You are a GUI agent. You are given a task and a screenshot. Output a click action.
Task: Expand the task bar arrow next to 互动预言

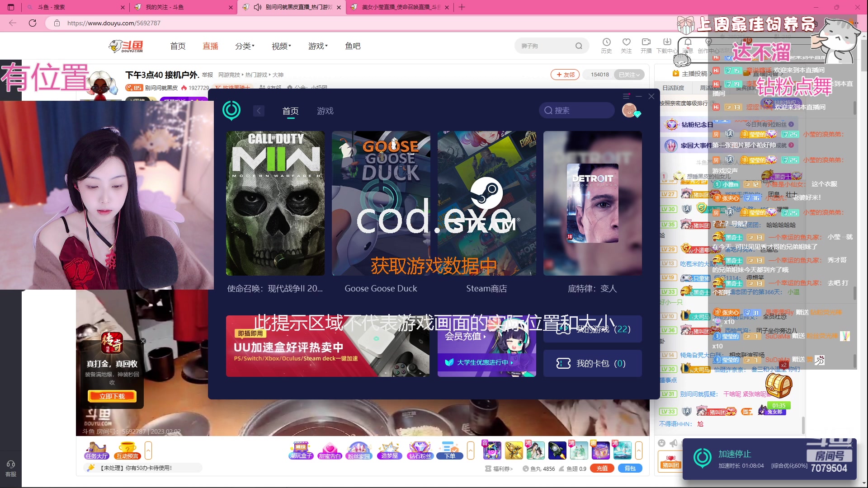[148, 450]
